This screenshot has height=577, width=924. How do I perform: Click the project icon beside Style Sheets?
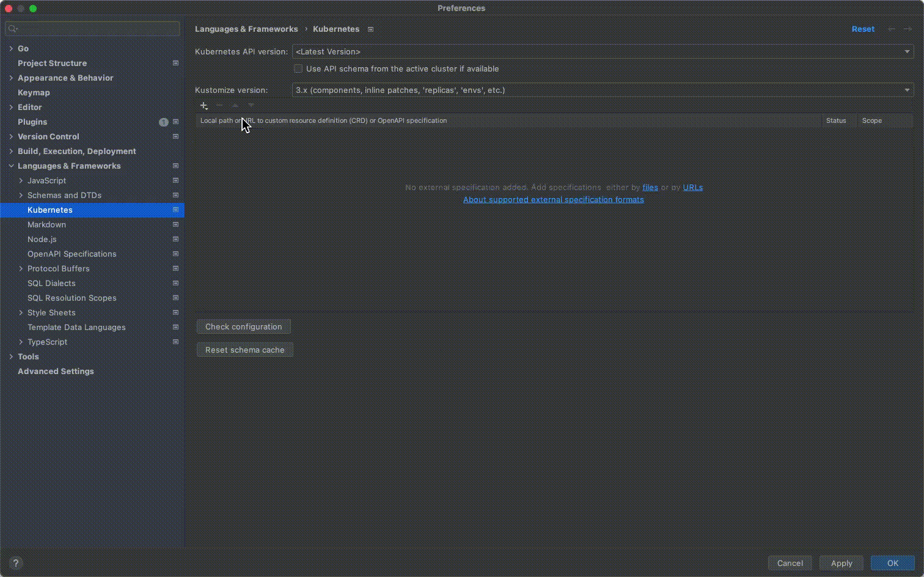click(x=175, y=312)
